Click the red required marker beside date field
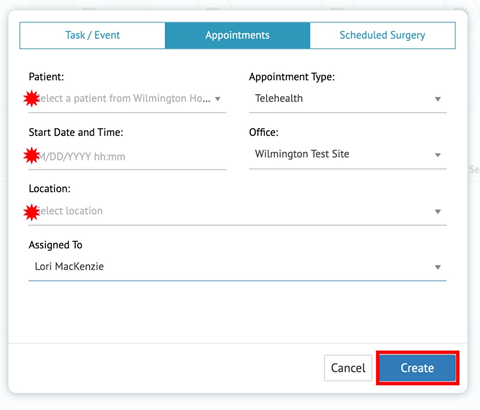This screenshot has width=480, height=410. coord(32,156)
